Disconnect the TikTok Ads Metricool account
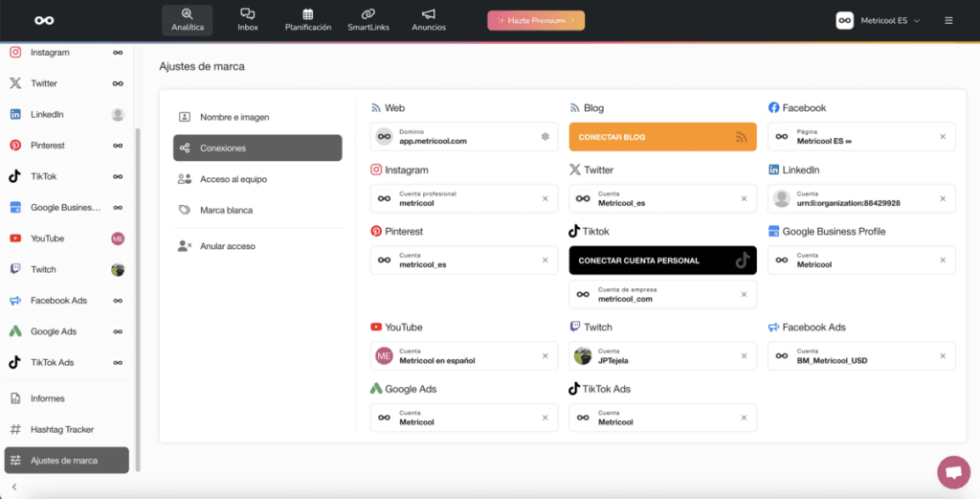 pos(744,418)
